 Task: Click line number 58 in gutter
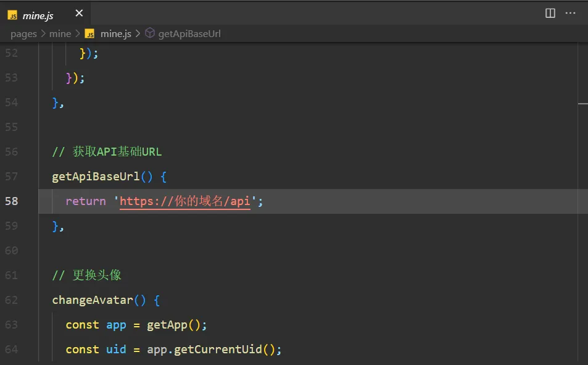(12, 201)
